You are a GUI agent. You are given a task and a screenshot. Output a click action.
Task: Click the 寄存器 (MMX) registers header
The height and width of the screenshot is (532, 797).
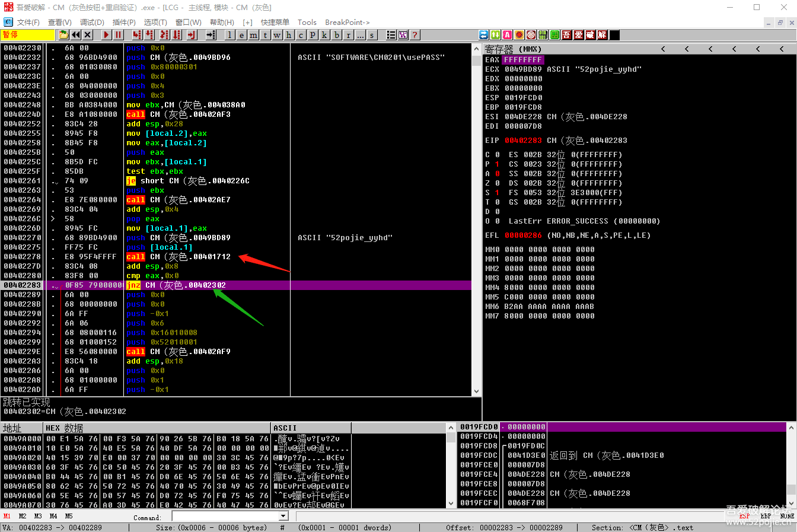point(513,49)
